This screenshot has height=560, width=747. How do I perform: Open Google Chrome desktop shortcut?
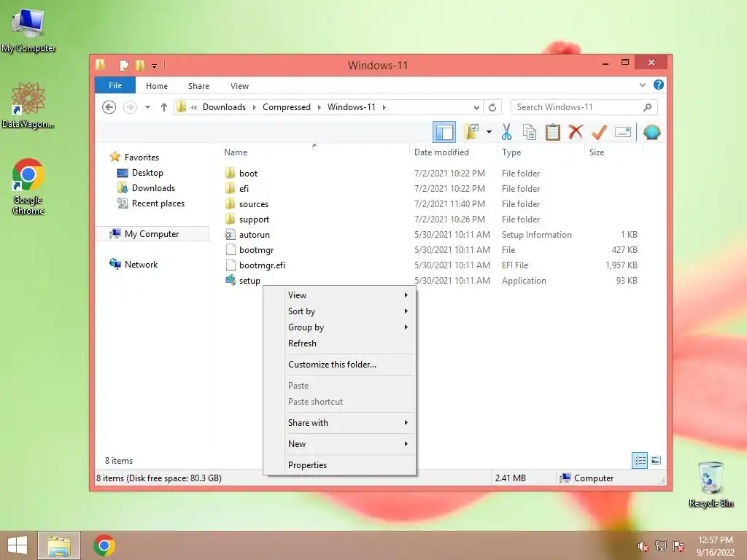tap(28, 187)
